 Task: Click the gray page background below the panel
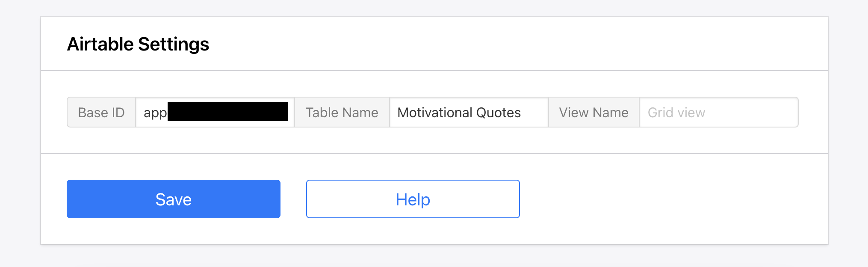click(434, 257)
